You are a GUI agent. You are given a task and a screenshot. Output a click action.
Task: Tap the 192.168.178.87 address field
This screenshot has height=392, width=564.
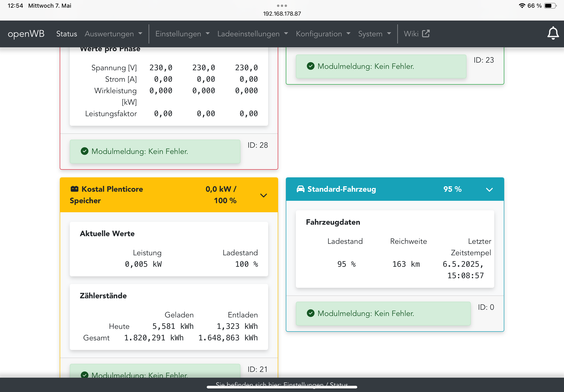[282, 14]
